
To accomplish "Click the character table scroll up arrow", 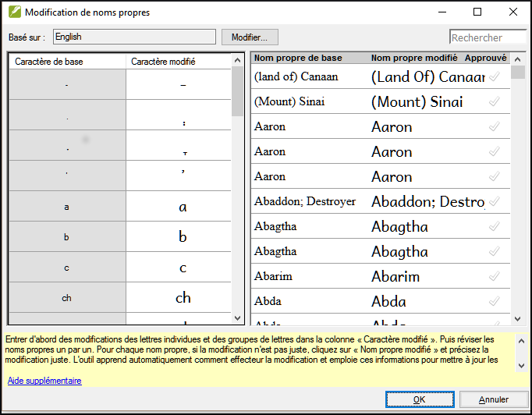I will pos(237,60).
